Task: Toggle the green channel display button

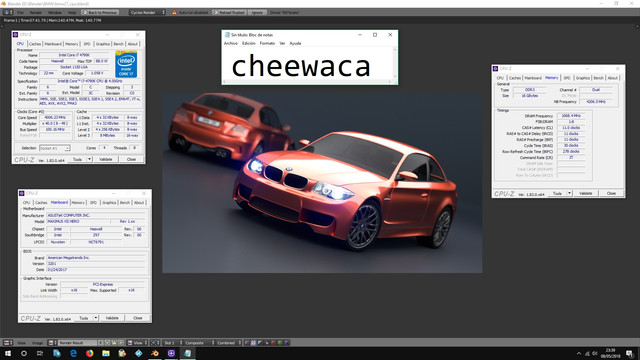Action: click(x=280, y=343)
